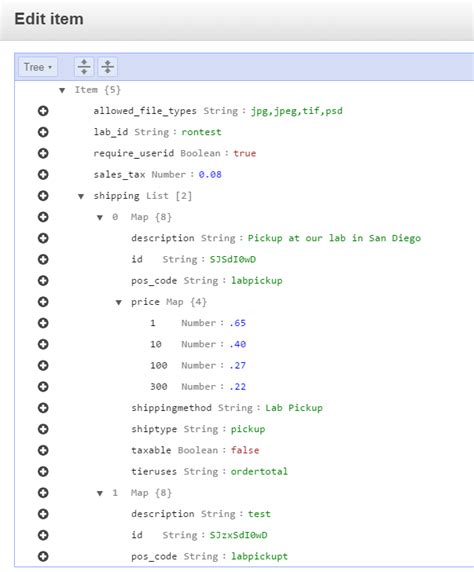Click plus icon beside 1 Map {8} row
Viewport: 474px width, 572px height.
coord(43,493)
